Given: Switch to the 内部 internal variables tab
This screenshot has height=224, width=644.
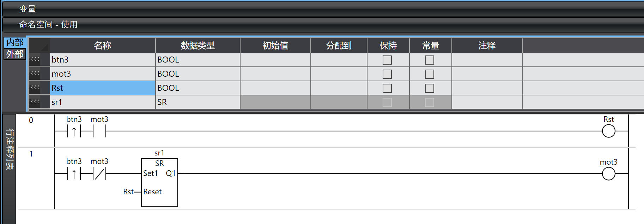Looking at the screenshot, I should pos(15,42).
